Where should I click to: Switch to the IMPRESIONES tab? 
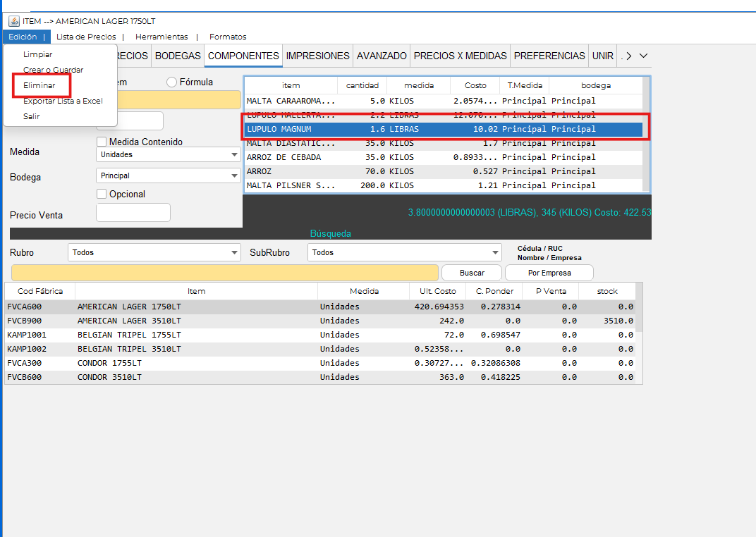[317, 56]
